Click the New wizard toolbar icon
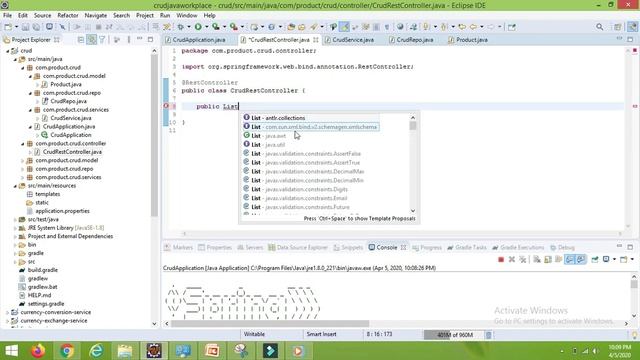 8,27
